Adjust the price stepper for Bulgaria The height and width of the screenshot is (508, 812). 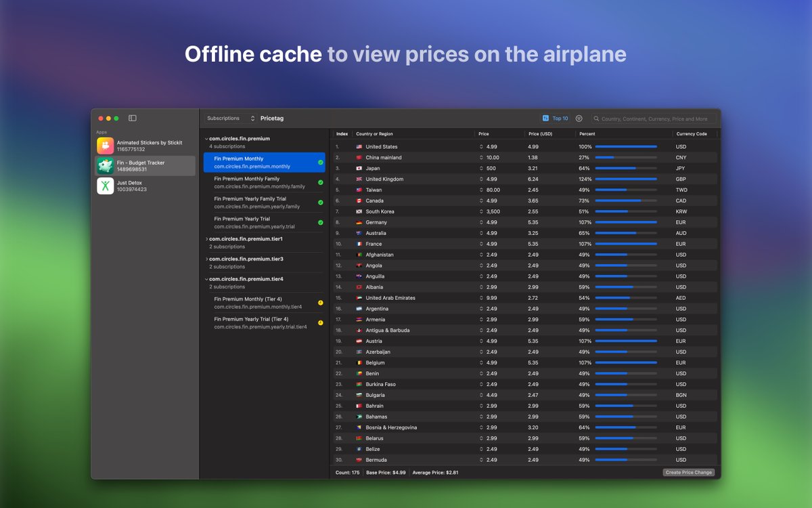click(x=482, y=395)
